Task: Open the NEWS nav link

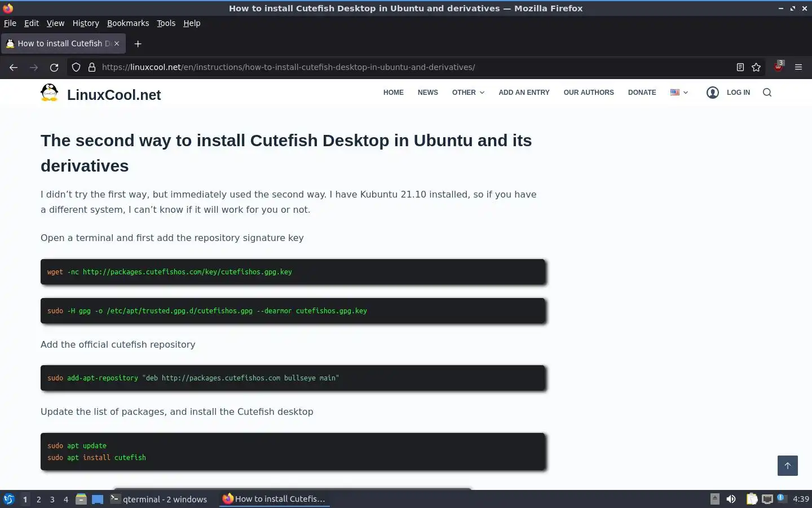Action: tap(428, 93)
